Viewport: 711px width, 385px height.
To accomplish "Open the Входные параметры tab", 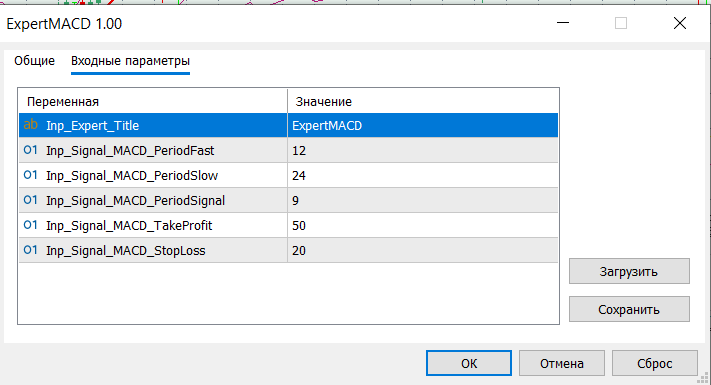I will [131, 61].
